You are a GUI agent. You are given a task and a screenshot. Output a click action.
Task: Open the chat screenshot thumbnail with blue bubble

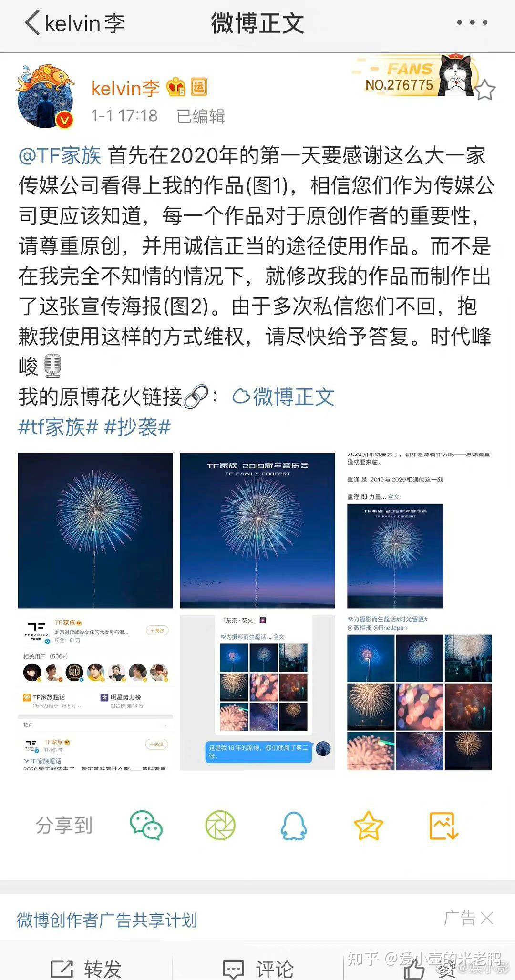257,693
